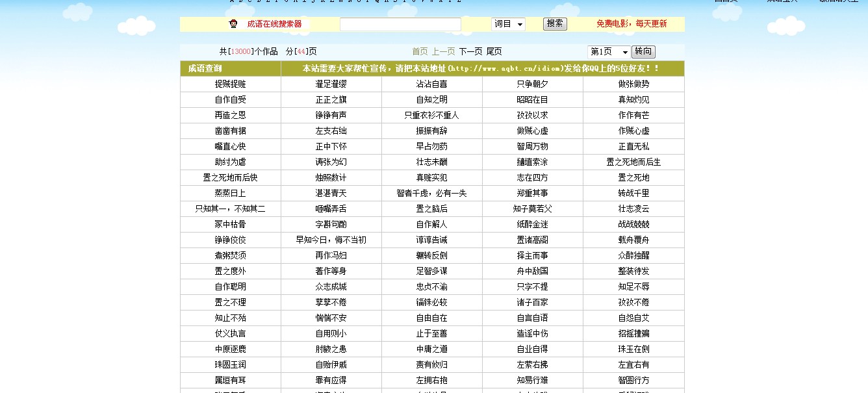Click the 成语查询 header cell
Viewport: 868px width, 393px height.
click(231, 68)
